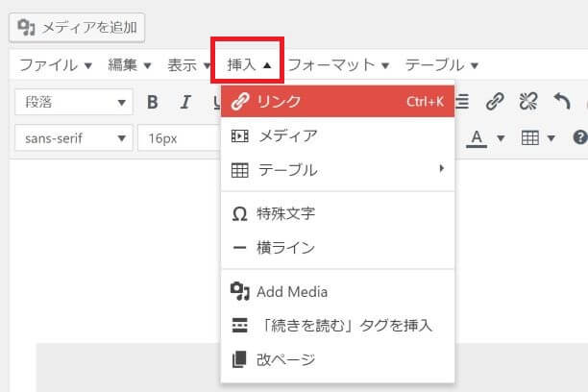Viewport: 588px width, 392px height.
Task: Choose 特殊文字 from the menu
Action: (338, 214)
